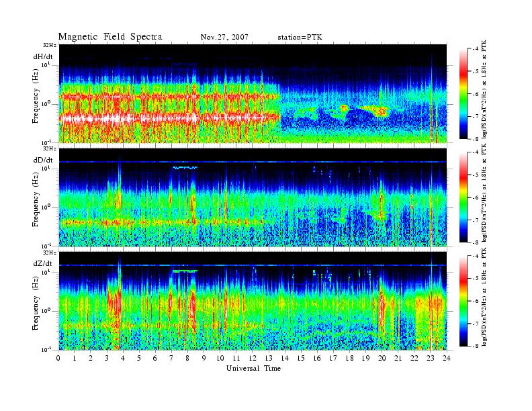Click hour 16 on the Universal Time axis
The image size is (532, 411).
click(x=317, y=358)
